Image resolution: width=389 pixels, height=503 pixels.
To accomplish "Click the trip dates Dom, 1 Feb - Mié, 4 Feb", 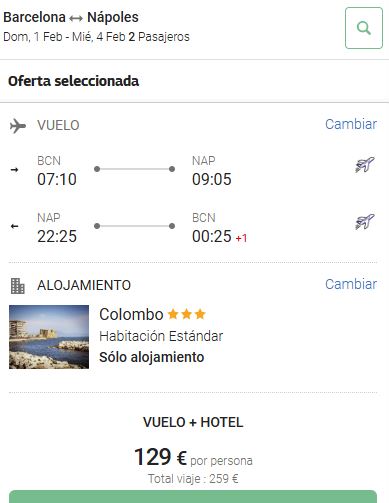I will (64, 37).
